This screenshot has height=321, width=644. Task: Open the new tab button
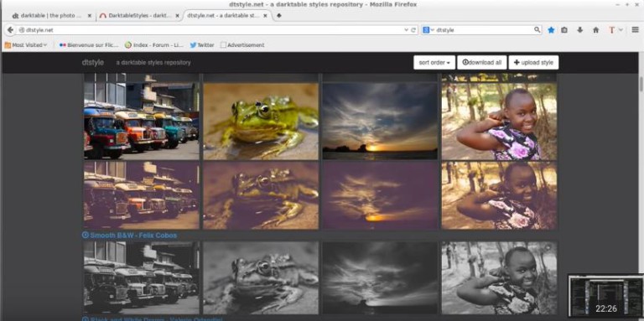279,16
